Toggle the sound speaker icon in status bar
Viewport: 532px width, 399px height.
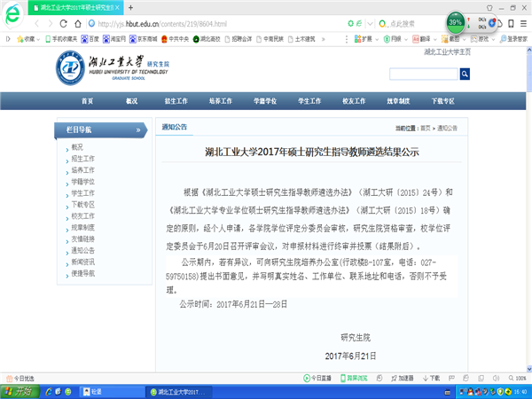[496, 378]
